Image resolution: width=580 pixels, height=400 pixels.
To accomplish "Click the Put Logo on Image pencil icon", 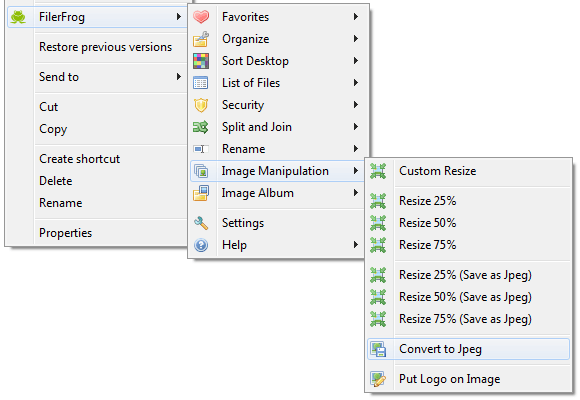I will 378,379.
